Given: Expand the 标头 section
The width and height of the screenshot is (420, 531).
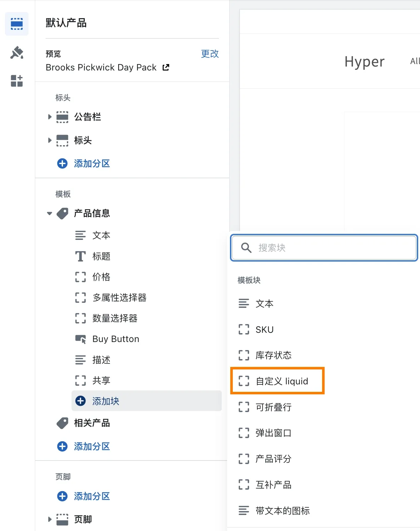Looking at the screenshot, I should 49,140.
